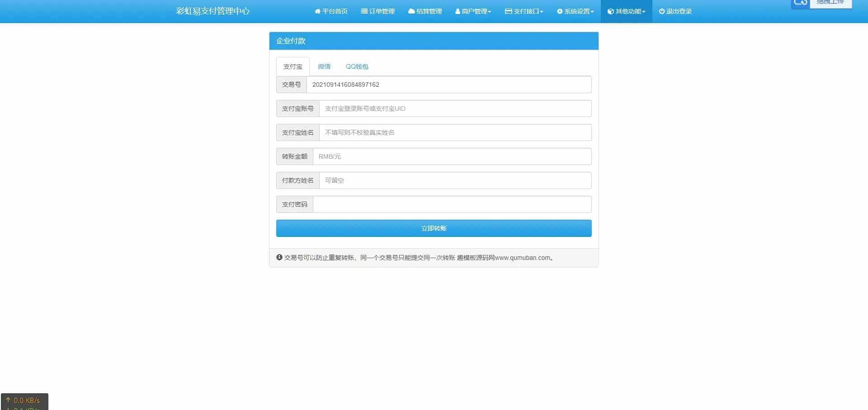This screenshot has width=868, height=410.
Task: Focus the 支付宝账号 input field
Action: (455, 108)
